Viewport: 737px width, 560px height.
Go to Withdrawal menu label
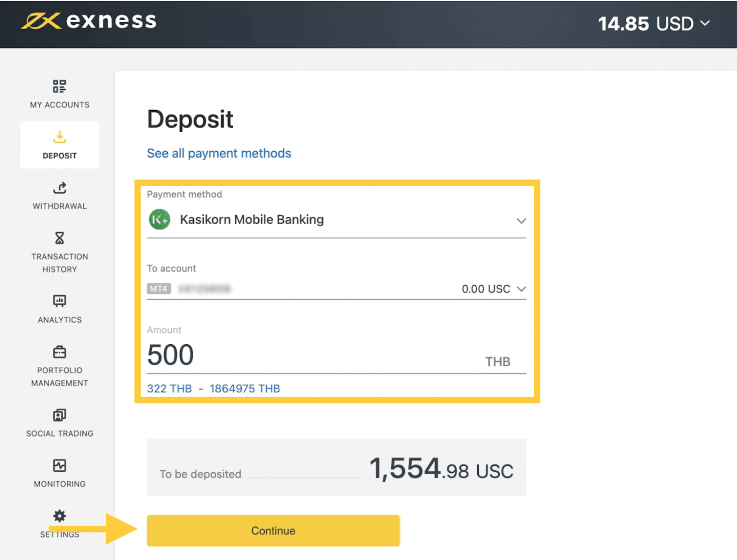click(60, 206)
